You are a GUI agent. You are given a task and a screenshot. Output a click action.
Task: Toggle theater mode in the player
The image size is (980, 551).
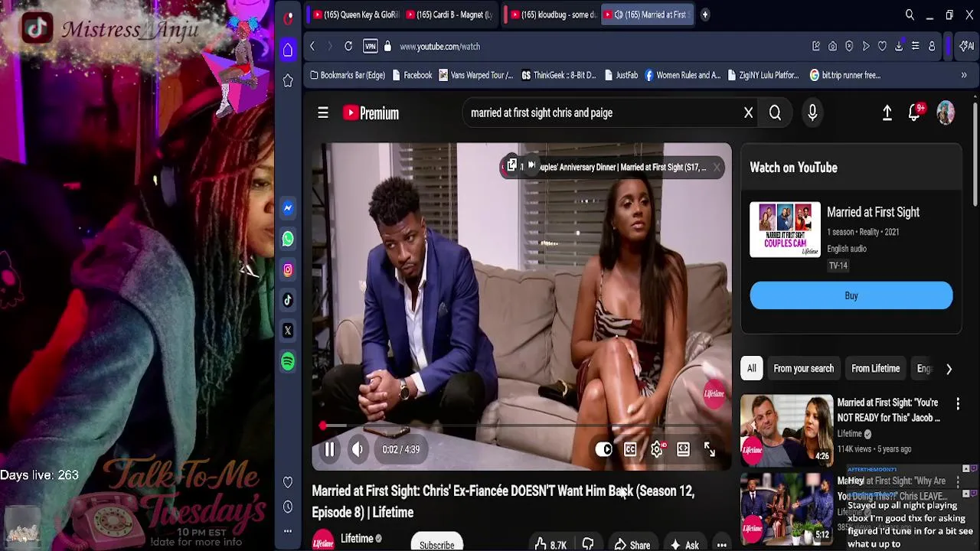[683, 449]
